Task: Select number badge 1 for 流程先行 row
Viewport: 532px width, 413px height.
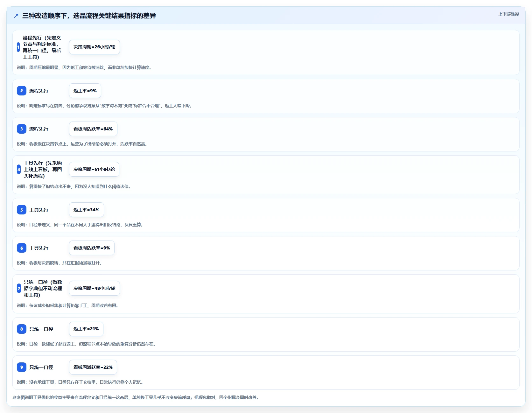Action: coord(18,47)
